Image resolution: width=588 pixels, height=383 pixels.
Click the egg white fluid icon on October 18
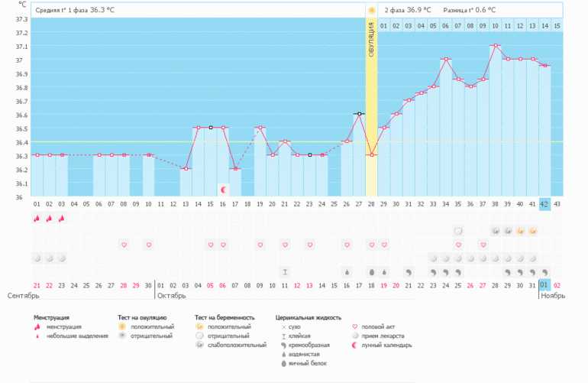[372, 271]
